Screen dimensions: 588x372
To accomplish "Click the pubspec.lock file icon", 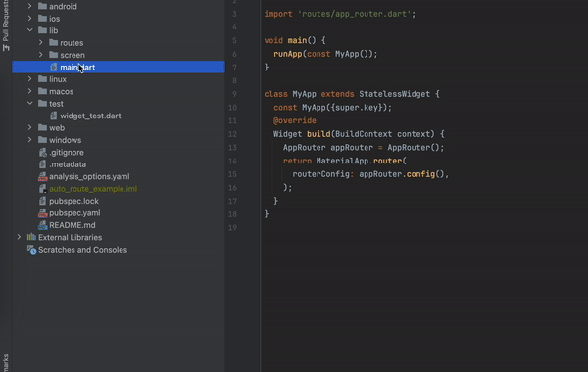I will click(43, 201).
